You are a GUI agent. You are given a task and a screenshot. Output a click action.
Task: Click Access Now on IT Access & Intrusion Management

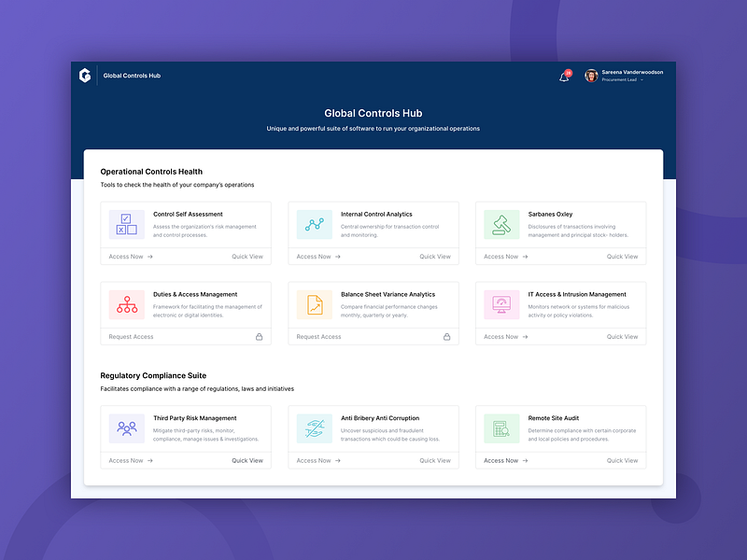tap(505, 337)
